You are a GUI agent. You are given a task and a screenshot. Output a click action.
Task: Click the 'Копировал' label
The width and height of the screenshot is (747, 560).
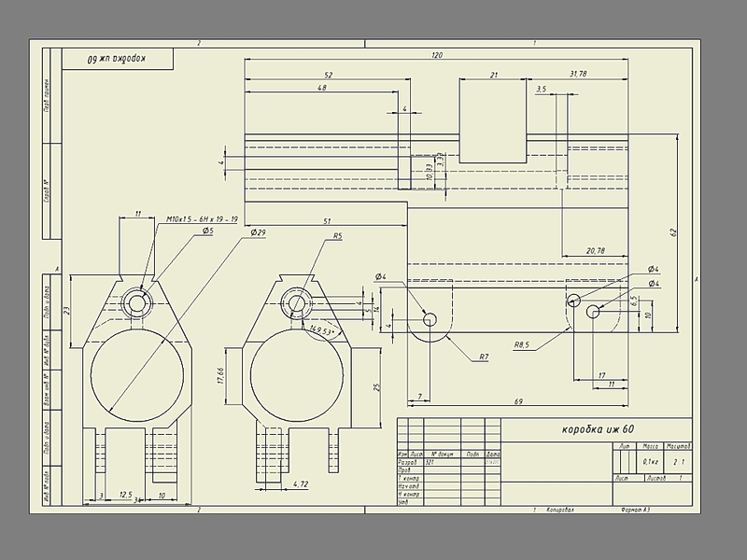point(560,510)
